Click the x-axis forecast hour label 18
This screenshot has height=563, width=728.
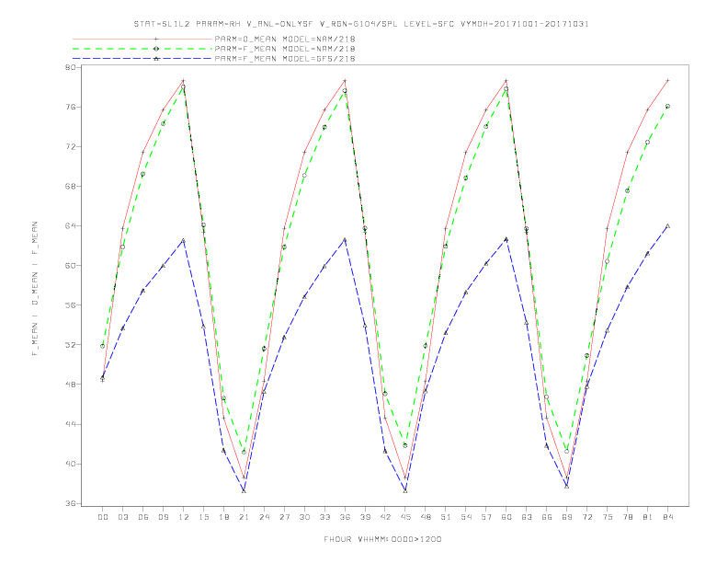point(223,517)
